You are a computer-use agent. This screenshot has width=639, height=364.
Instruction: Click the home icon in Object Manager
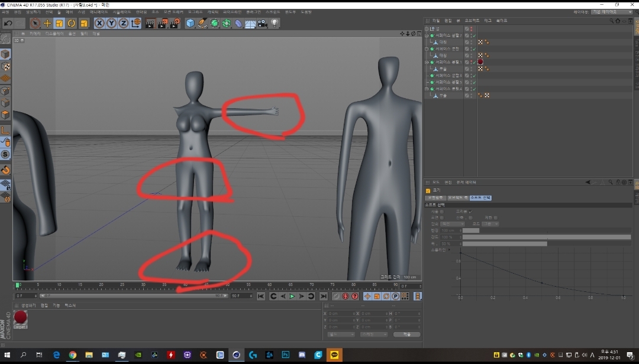pos(618,21)
